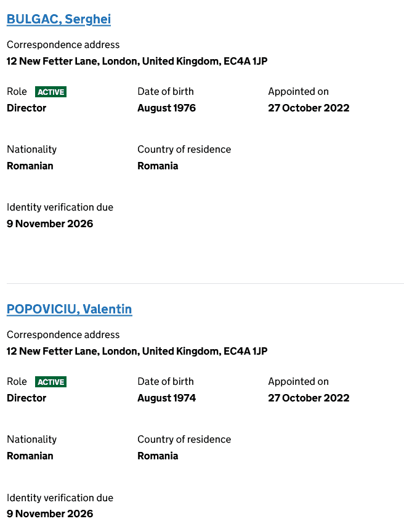404x532 pixels.
Task: Click date of birth August 1976
Action: pos(166,108)
